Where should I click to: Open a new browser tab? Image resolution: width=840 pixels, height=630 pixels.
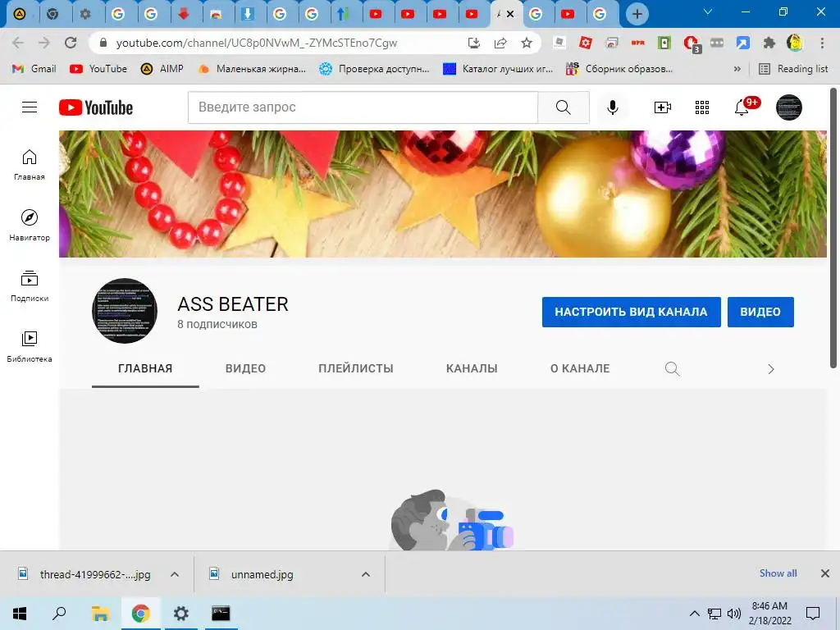pos(637,14)
